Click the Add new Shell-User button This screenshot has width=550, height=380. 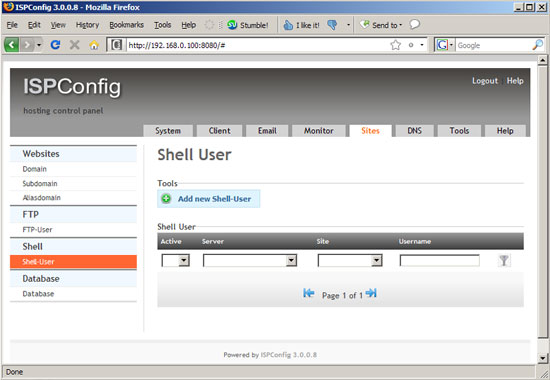pyautogui.click(x=209, y=199)
